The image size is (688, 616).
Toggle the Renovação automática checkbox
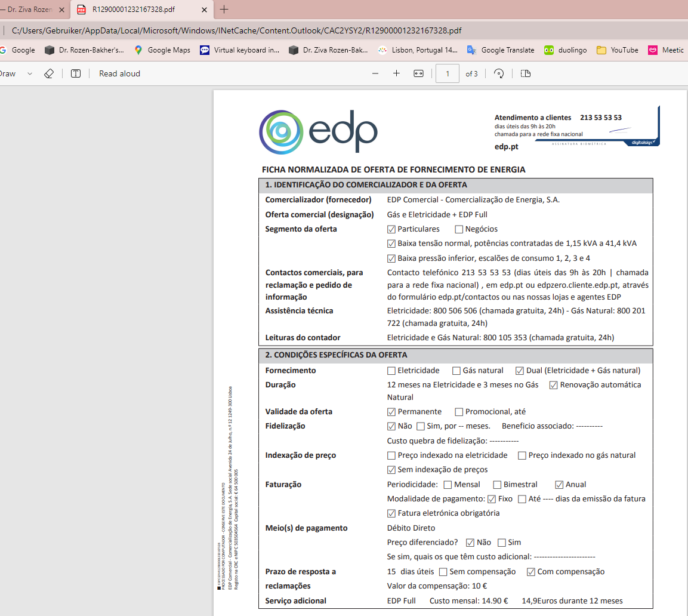[553, 385]
